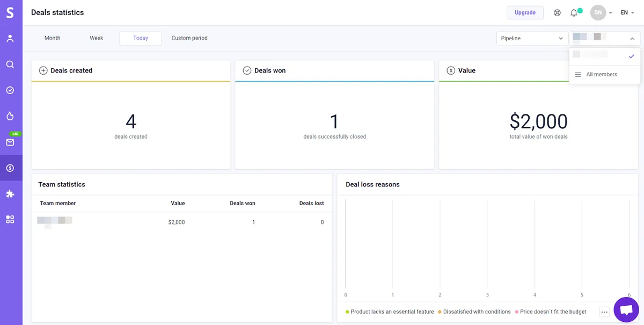The width and height of the screenshot is (644, 325).
Task: Open the contacts section in the sidebar
Action: [x=11, y=38]
